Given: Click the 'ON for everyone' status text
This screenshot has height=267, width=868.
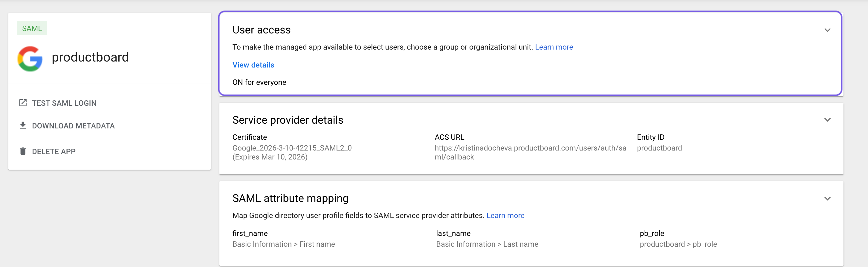Looking at the screenshot, I should pos(259,82).
